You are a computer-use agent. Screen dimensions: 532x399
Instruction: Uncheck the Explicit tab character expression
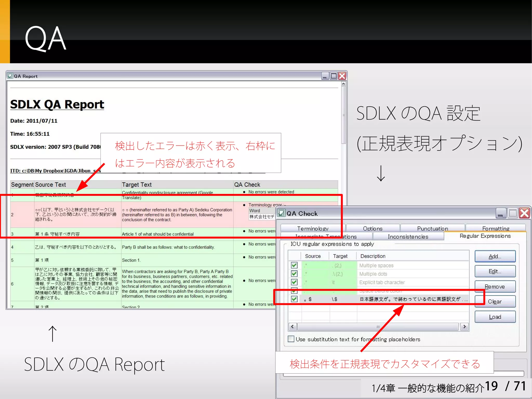[294, 282]
